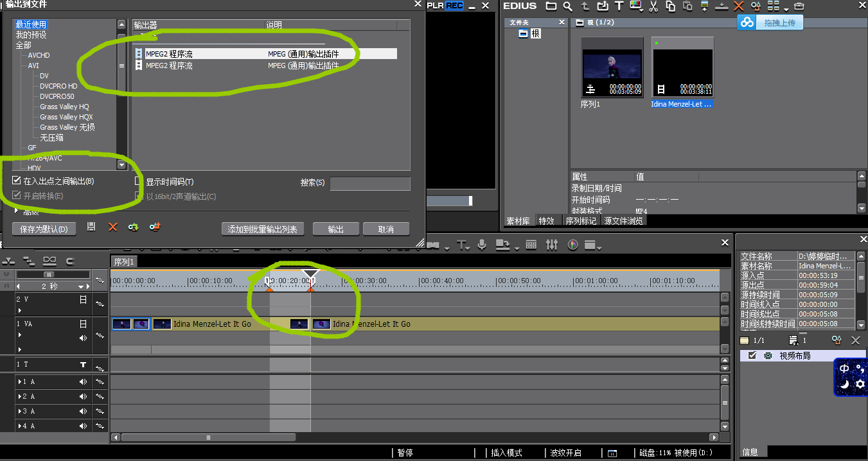
Task: Switch to the 特效 tab
Action: pos(546,221)
